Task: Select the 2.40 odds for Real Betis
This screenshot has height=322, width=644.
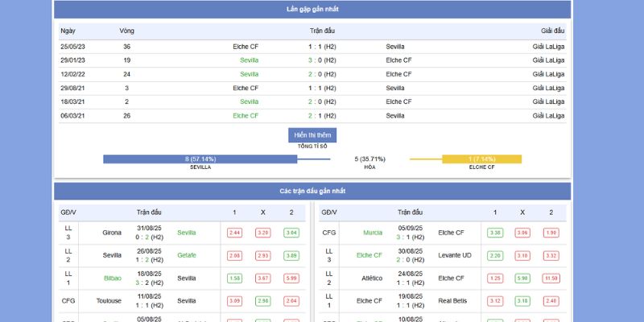Action: coord(551,300)
